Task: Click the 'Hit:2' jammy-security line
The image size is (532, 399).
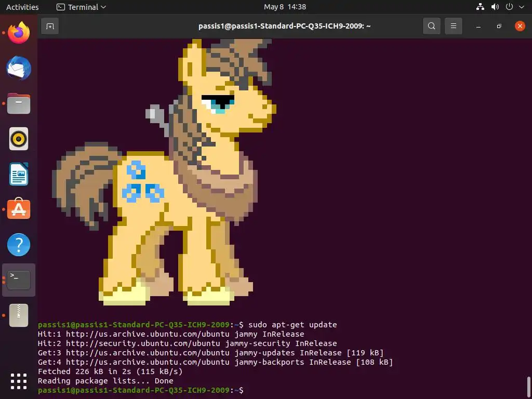Action: point(187,343)
